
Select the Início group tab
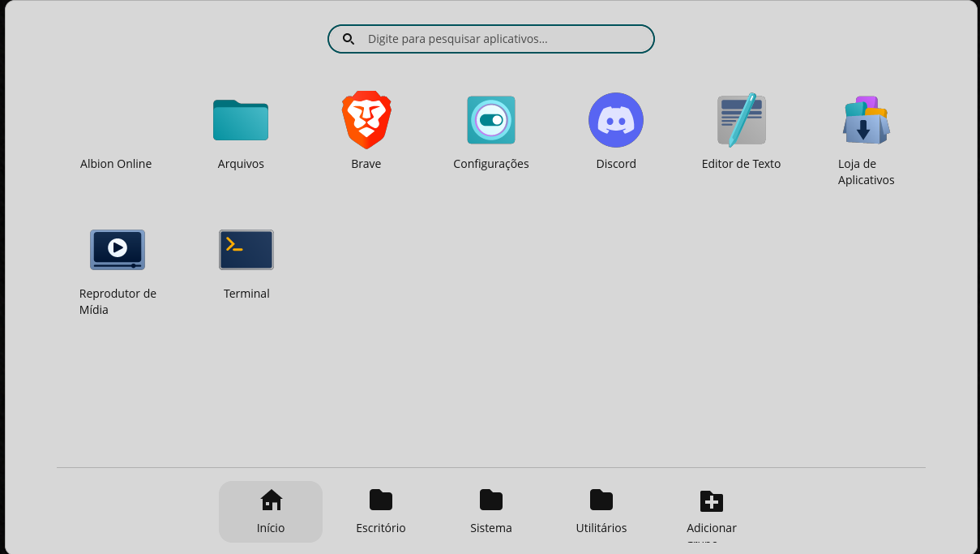(x=271, y=512)
